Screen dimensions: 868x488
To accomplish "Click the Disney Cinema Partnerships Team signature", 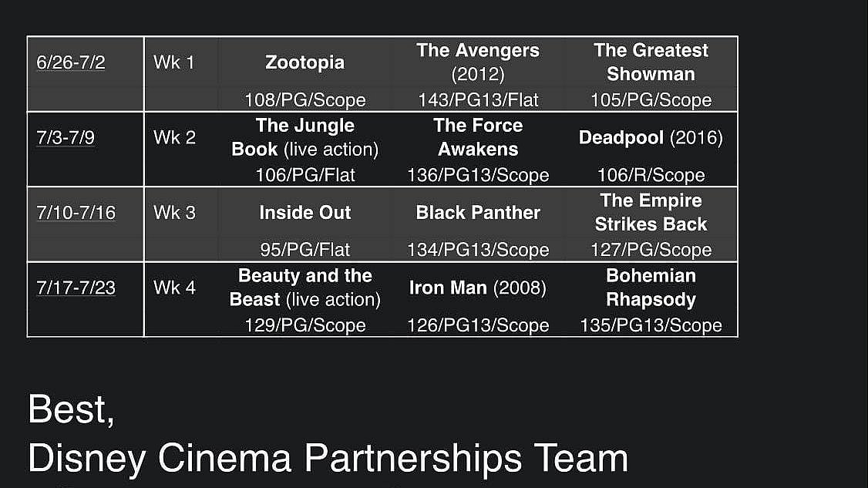I will 328,458.
